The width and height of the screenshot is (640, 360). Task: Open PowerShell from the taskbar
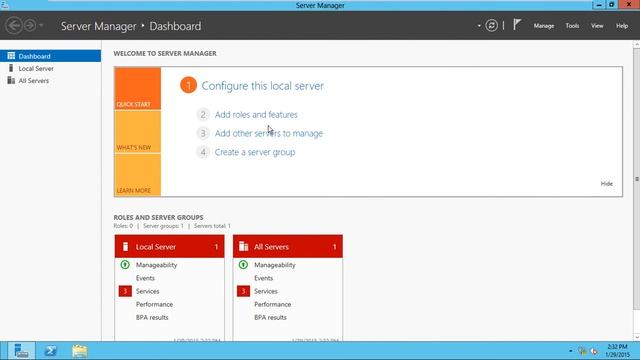(x=51, y=351)
